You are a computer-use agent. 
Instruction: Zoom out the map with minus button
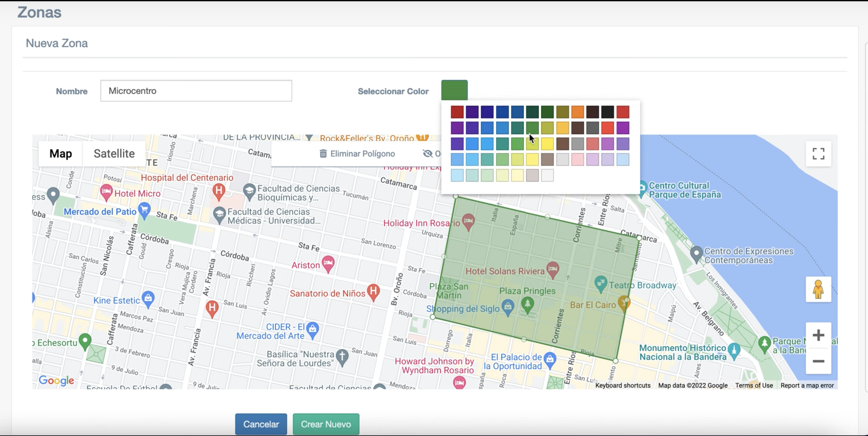click(x=818, y=361)
